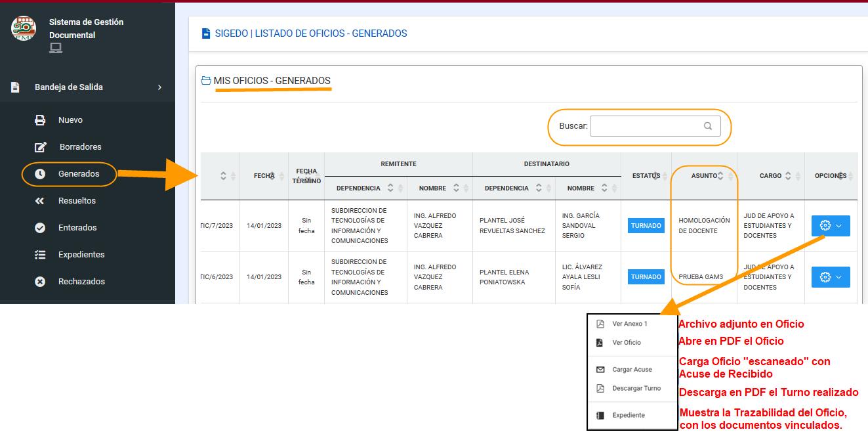Click the document icon beside Bandeja de Salida
868x438 pixels.
pyautogui.click(x=15, y=87)
